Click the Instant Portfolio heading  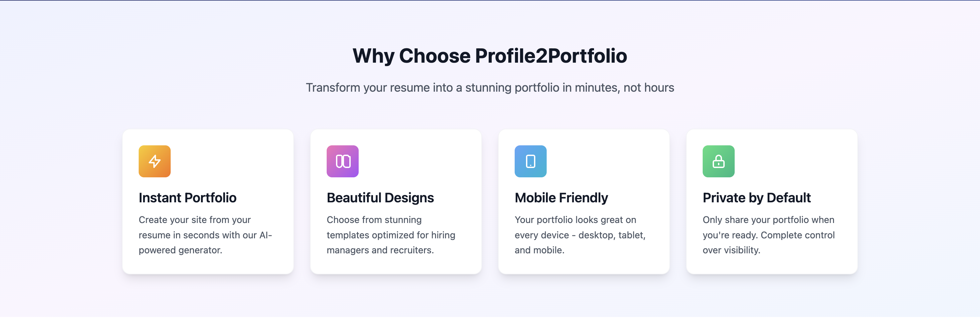click(x=188, y=197)
